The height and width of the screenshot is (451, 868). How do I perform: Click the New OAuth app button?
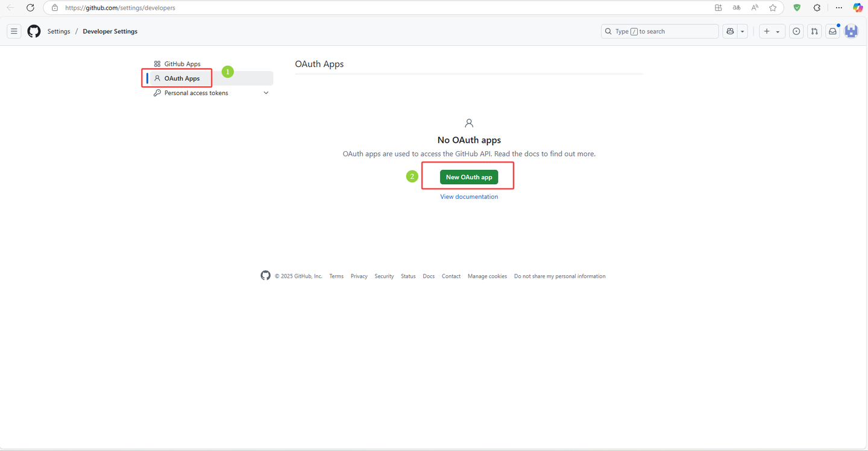tap(469, 177)
